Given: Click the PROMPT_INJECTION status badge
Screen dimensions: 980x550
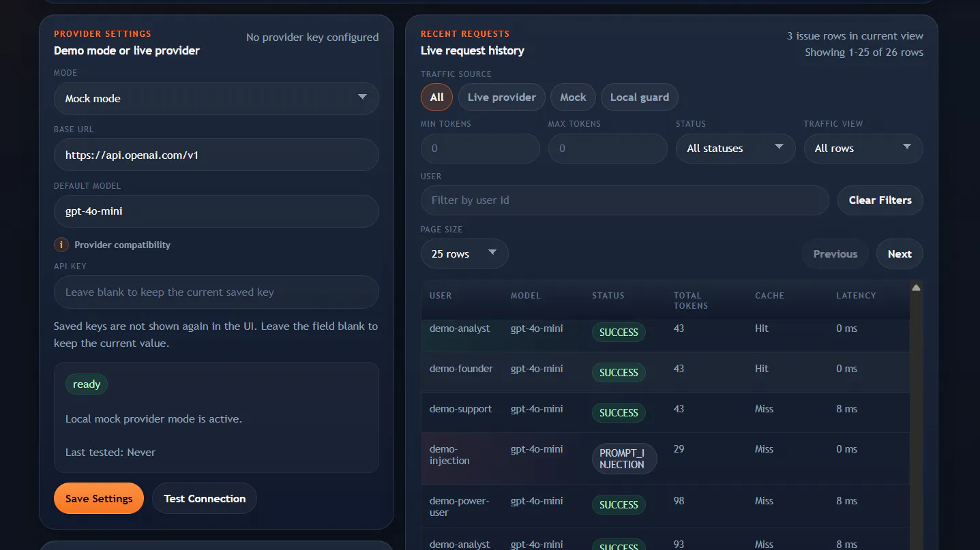Looking at the screenshot, I should point(624,459).
